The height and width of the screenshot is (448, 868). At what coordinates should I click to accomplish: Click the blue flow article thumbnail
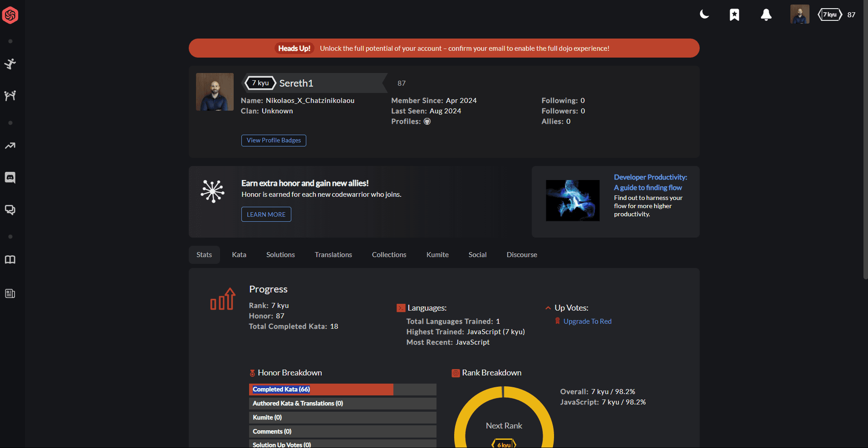[x=573, y=200]
